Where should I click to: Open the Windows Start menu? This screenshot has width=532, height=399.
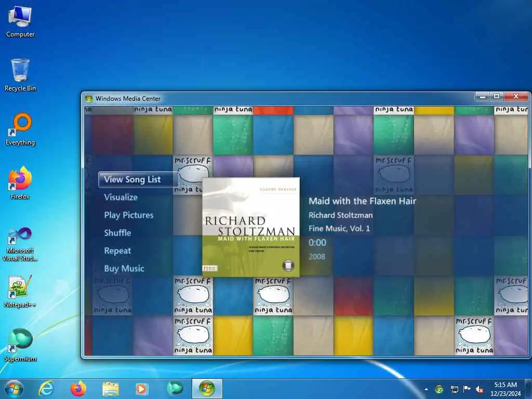pyautogui.click(x=14, y=389)
